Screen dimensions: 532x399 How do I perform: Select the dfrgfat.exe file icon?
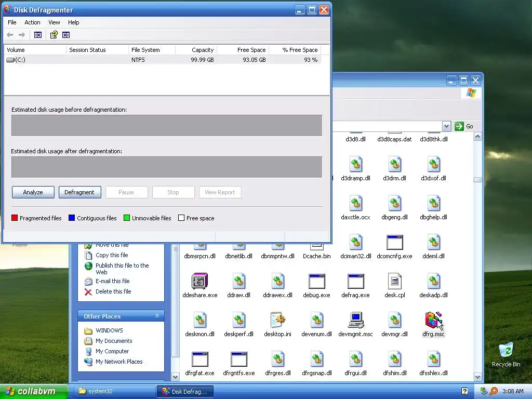(200, 360)
